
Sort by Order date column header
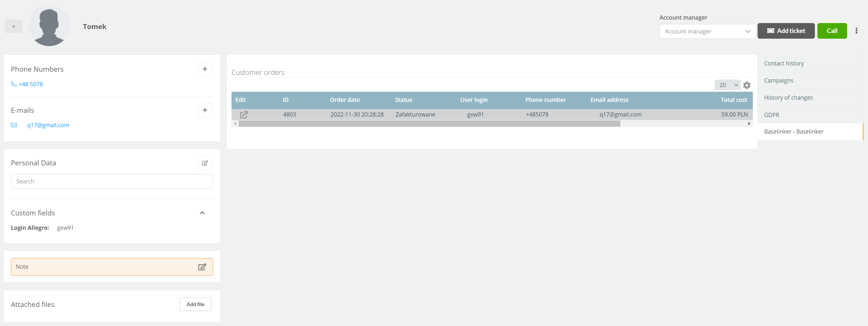(x=345, y=100)
